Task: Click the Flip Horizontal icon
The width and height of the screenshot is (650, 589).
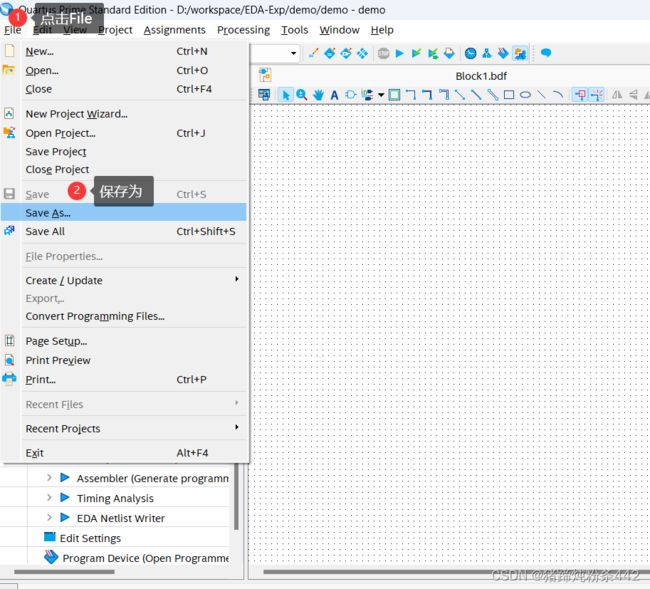Action: (x=617, y=95)
